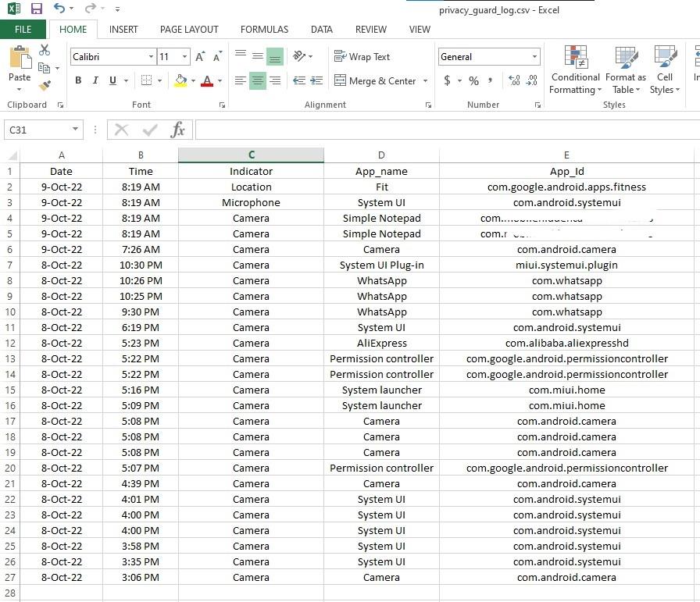Open the Merge & Center dropdown arrow
The width and height of the screenshot is (700, 602).
click(x=426, y=80)
